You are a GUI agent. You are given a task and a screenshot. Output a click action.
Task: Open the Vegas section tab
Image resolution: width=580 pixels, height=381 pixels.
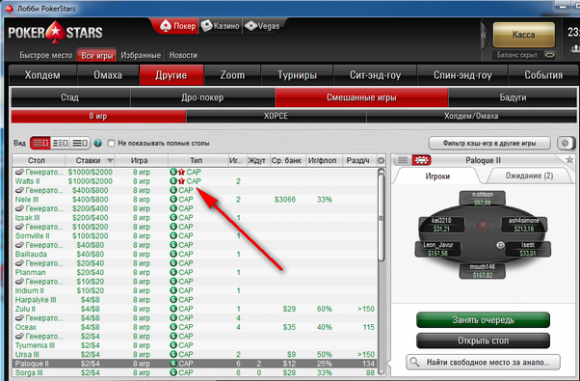point(263,26)
